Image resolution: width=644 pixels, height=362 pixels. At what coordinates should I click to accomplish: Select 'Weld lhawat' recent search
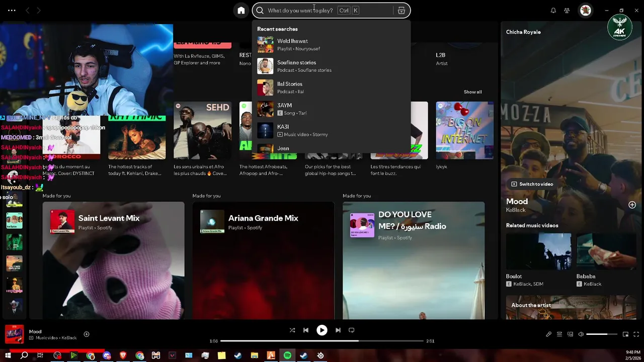click(x=332, y=45)
